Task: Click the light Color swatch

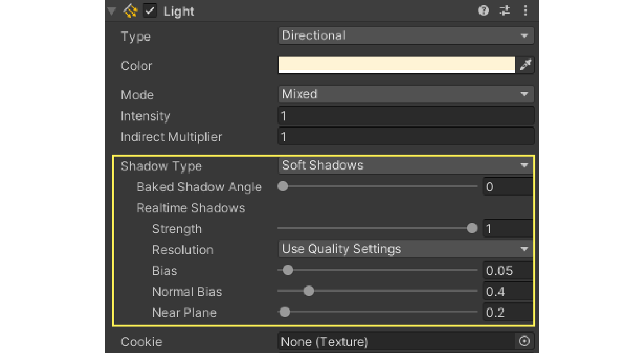Action: (397, 65)
